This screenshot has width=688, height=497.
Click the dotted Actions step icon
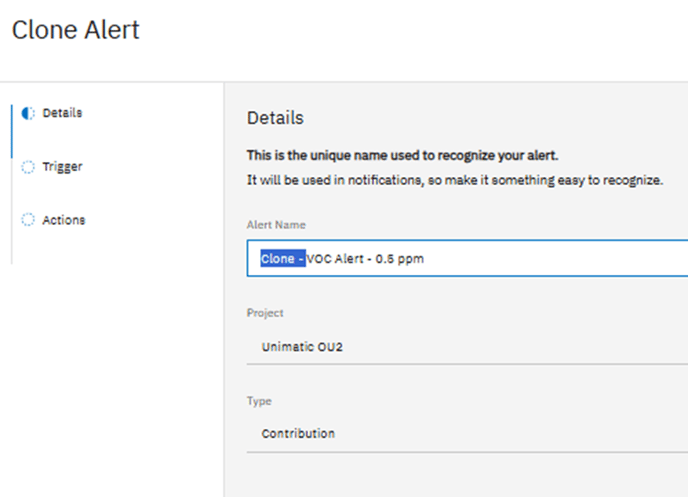[x=28, y=221]
